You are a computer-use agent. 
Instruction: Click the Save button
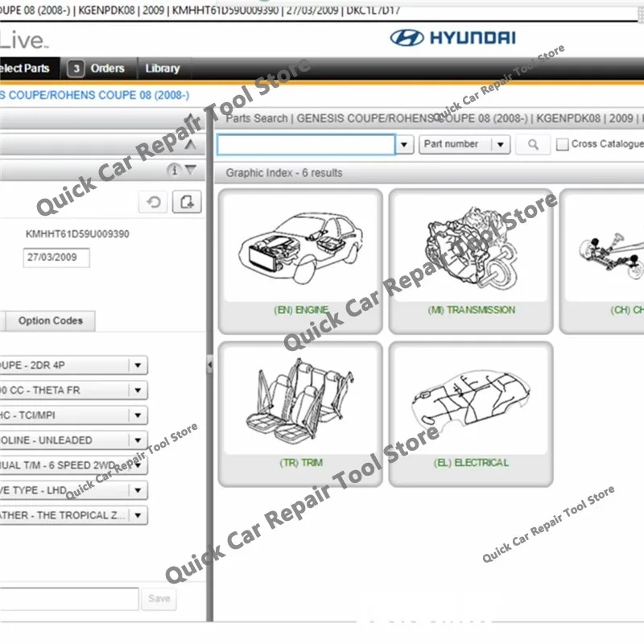click(x=159, y=599)
